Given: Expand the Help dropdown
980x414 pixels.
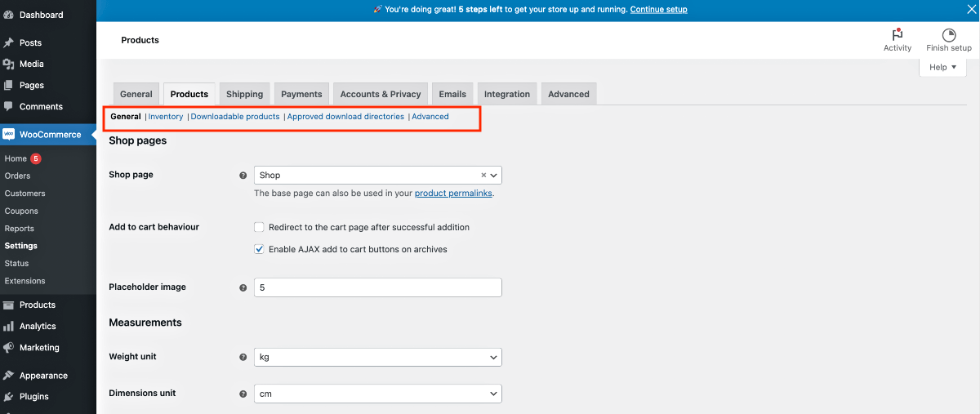Looking at the screenshot, I should pyautogui.click(x=942, y=67).
